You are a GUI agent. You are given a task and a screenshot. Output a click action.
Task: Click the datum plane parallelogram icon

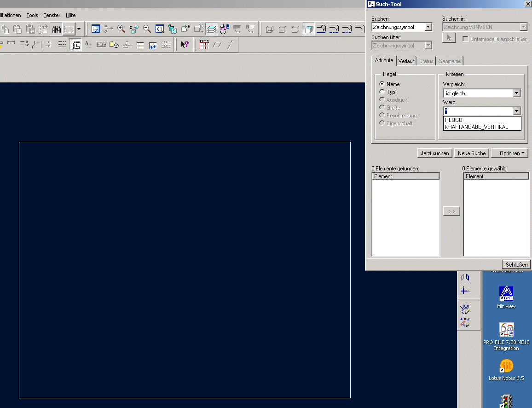pyautogui.click(x=217, y=45)
